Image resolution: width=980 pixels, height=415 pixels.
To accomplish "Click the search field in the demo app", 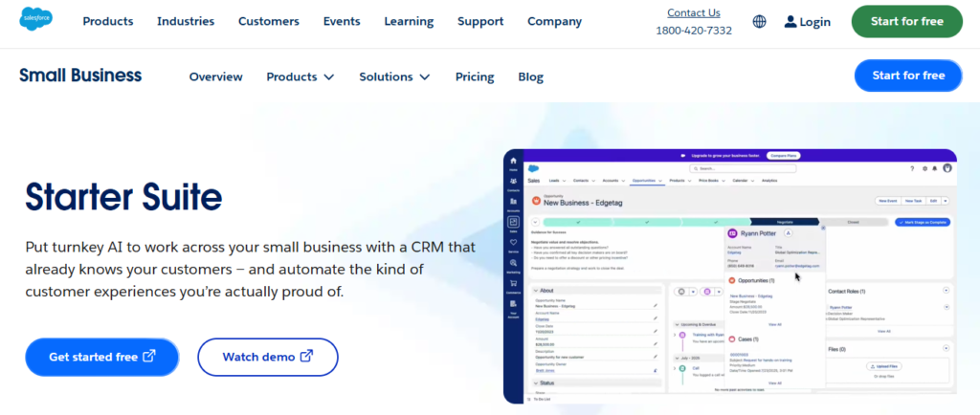I will 743,168.
